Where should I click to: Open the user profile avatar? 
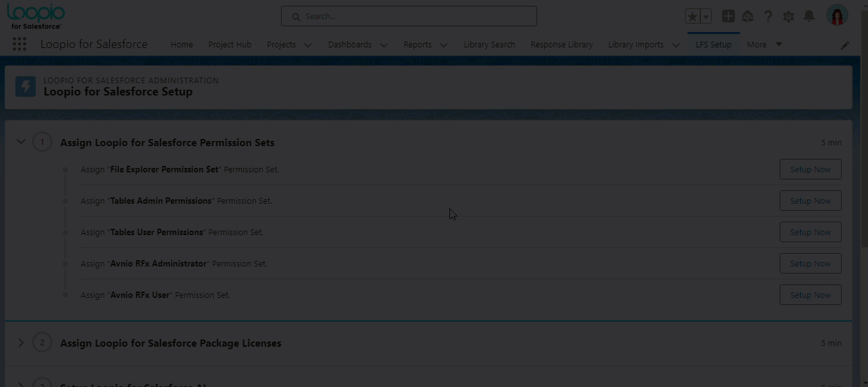pyautogui.click(x=837, y=15)
